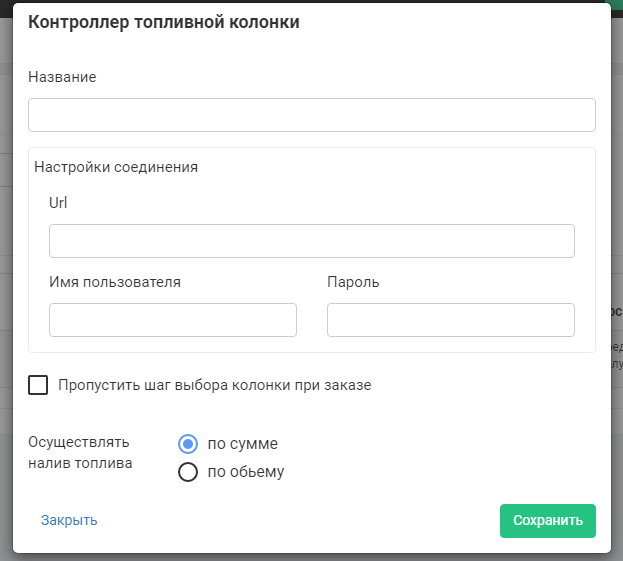The height and width of the screenshot is (561, 623).
Task: Select the Пароль input field
Action: pyautogui.click(x=450, y=320)
